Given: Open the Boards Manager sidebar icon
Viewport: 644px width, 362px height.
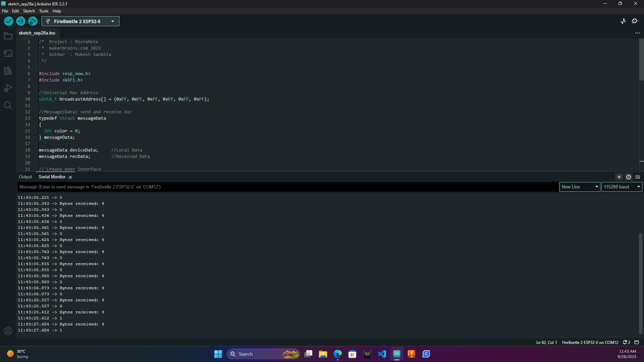Looking at the screenshot, I should pyautogui.click(x=8, y=53).
